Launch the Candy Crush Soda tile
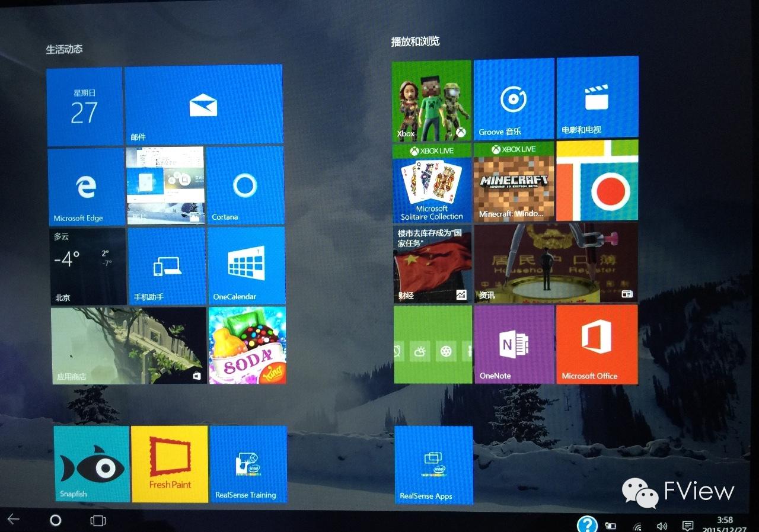The image size is (759, 532). pyautogui.click(x=247, y=345)
